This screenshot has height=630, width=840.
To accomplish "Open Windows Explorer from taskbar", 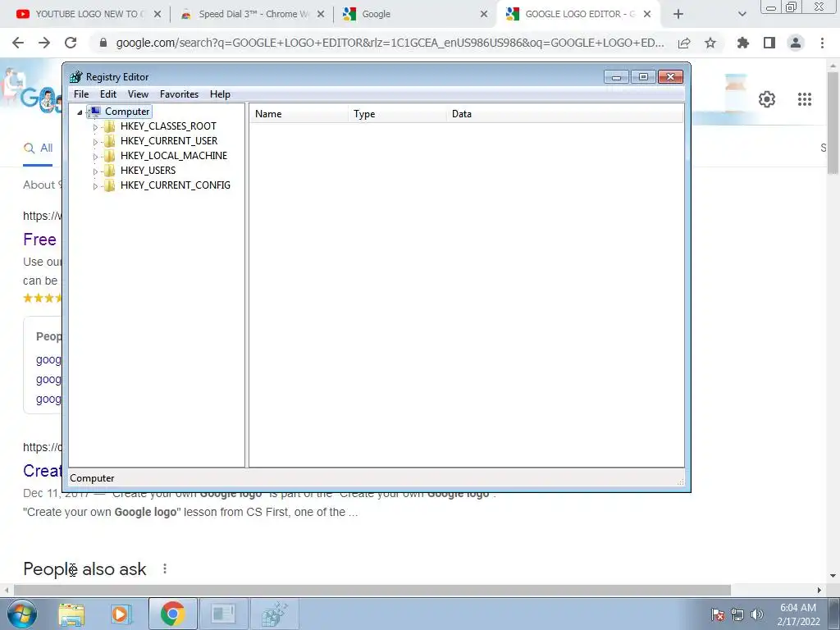I will point(71,614).
